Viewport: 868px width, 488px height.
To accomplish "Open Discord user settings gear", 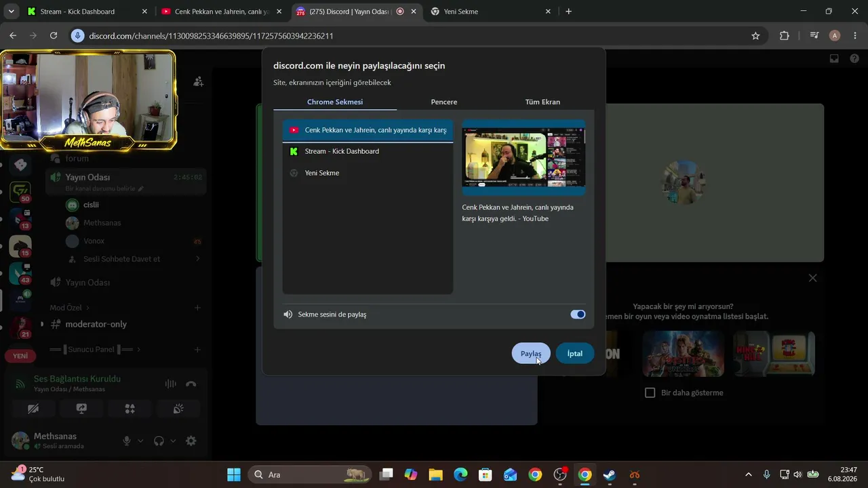I will point(191,441).
